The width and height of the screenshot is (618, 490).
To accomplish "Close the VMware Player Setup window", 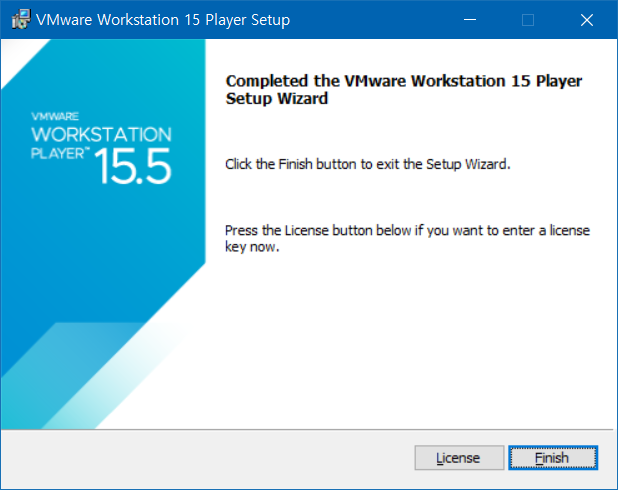I will point(587,20).
